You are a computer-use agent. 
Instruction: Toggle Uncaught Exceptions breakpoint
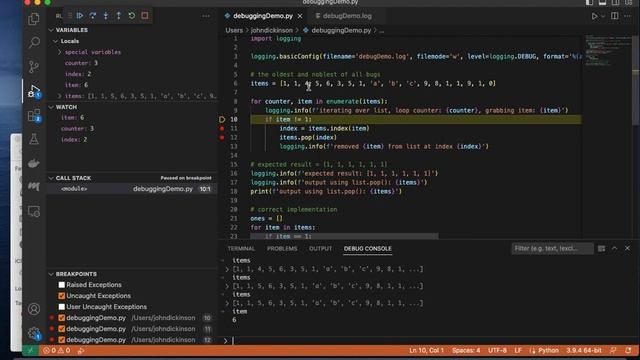coord(62,296)
